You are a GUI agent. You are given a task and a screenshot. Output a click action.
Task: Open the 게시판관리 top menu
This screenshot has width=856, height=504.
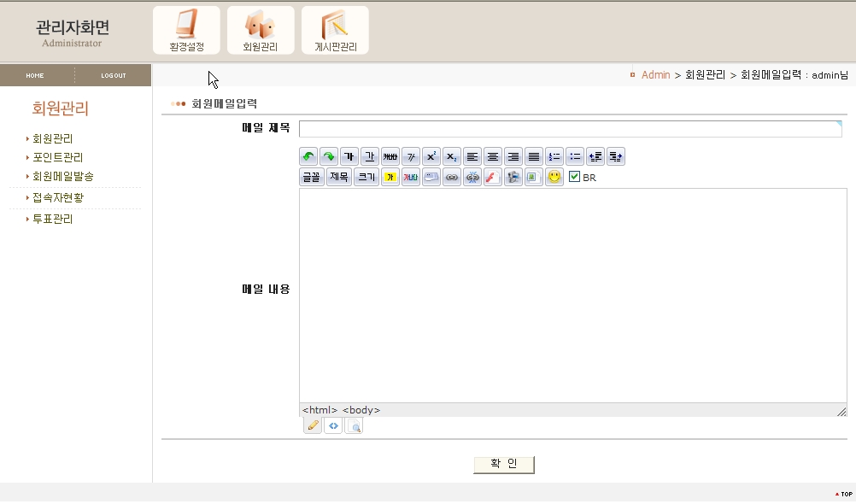[335, 31]
